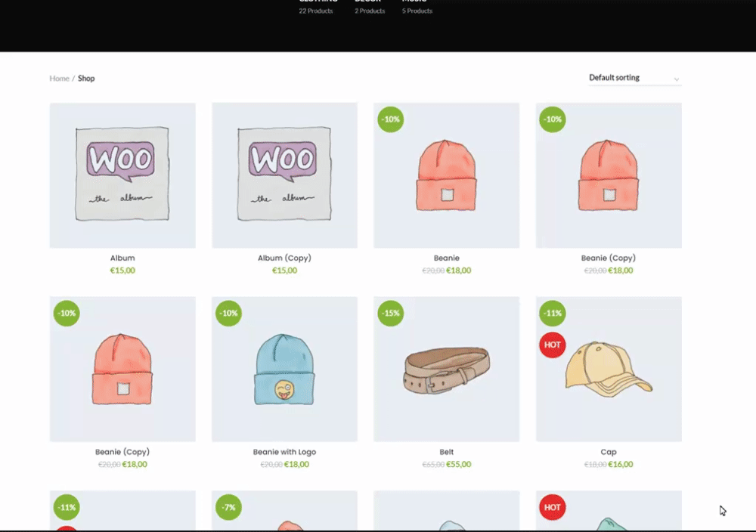Open the first Album product image, not the Copy
The height and width of the screenshot is (532, 756).
point(122,175)
